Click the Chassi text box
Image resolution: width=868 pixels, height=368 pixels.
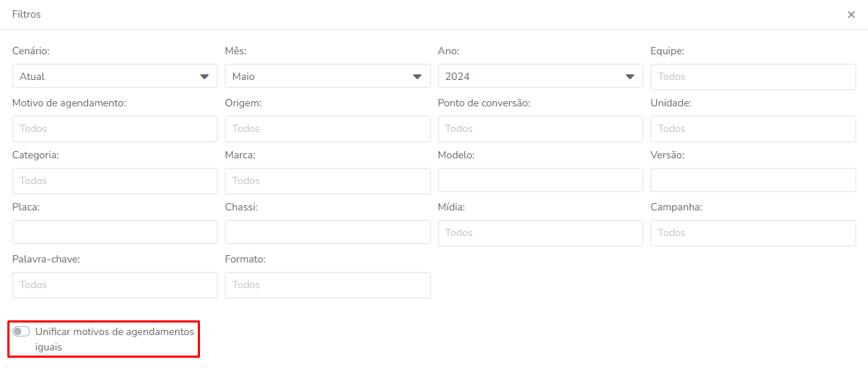(x=327, y=232)
